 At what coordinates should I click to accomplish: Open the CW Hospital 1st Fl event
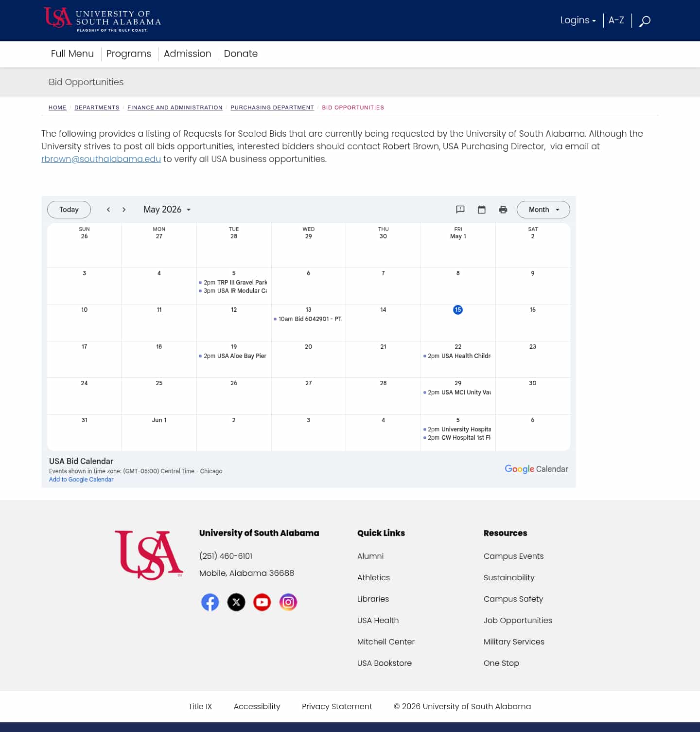pyautogui.click(x=457, y=438)
